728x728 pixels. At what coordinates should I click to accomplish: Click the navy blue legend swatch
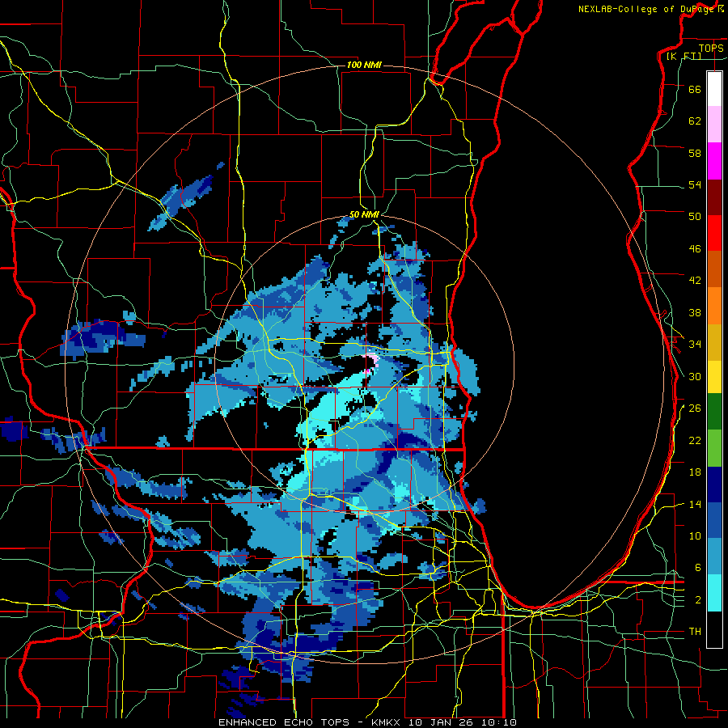(x=714, y=485)
